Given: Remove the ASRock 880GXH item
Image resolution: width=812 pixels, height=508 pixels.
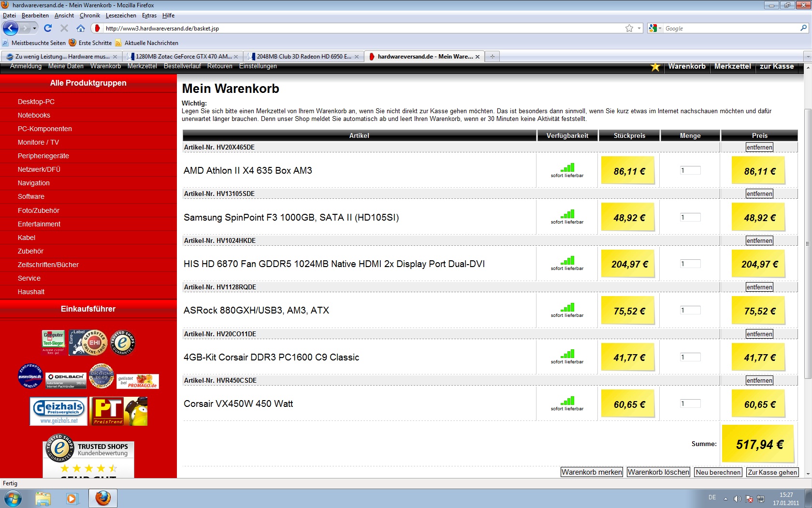Looking at the screenshot, I should pyautogui.click(x=759, y=287).
